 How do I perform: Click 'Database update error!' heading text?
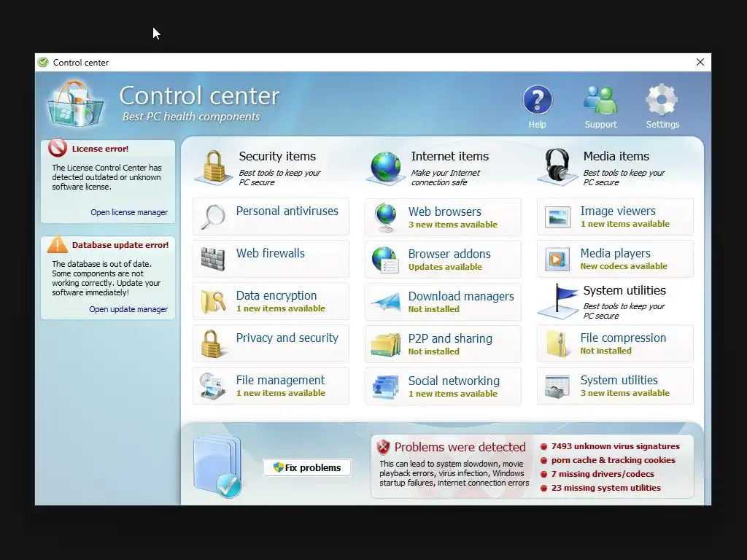(120, 245)
